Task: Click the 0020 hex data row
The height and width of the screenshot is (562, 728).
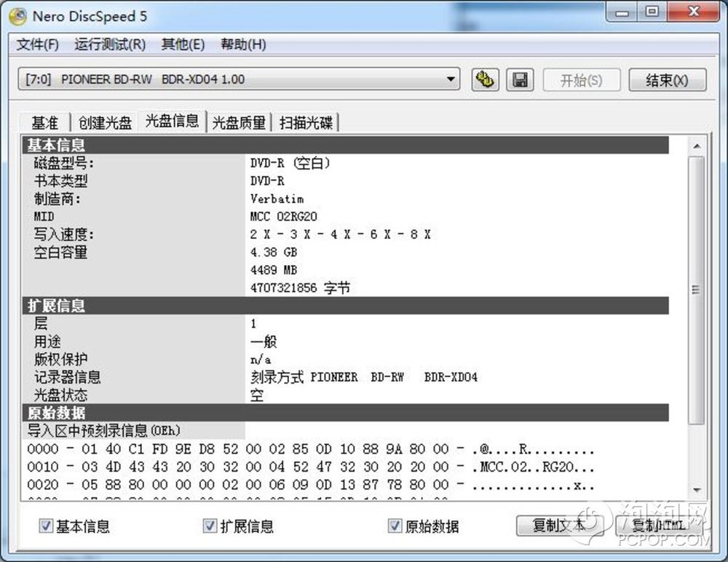Action: click(311, 485)
